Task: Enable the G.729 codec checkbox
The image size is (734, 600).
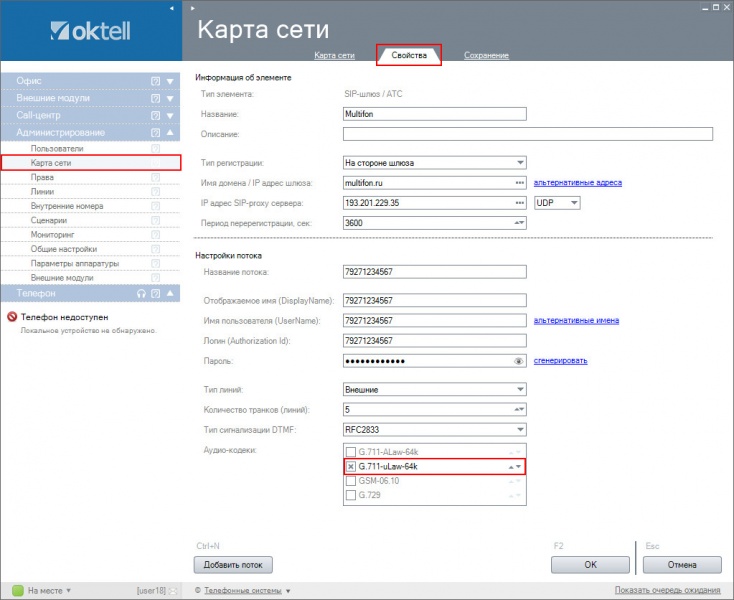Action: 351,495
